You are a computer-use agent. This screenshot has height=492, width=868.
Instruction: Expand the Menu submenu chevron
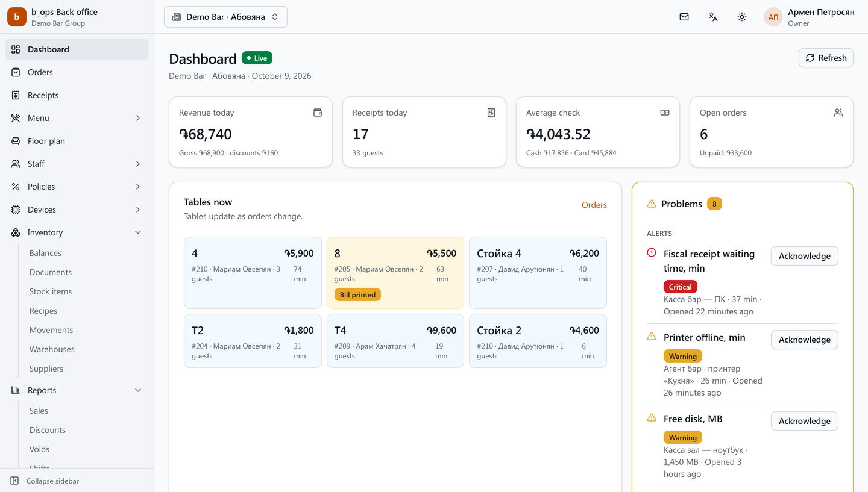pyautogui.click(x=138, y=118)
